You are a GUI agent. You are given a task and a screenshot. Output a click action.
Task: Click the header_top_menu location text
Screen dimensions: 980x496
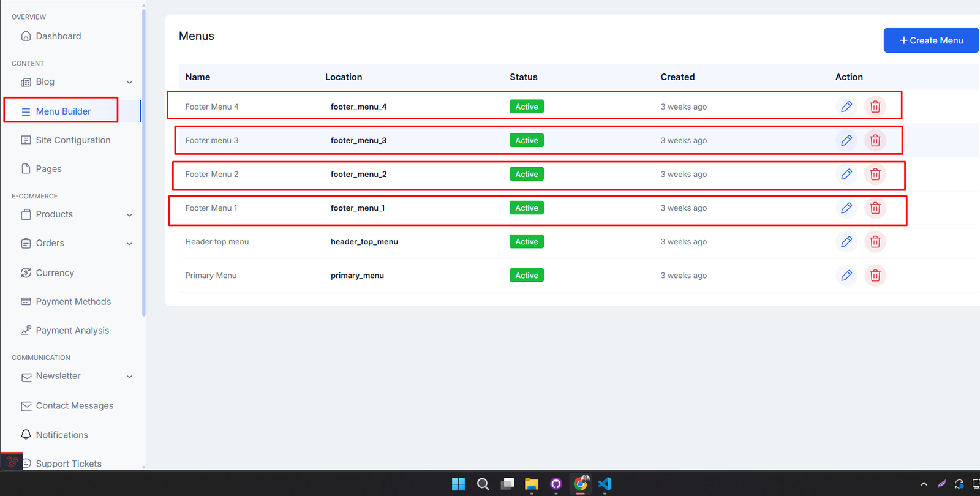pyautogui.click(x=364, y=242)
